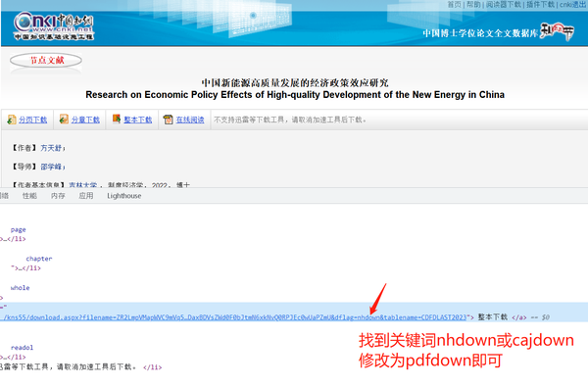Click the Chinese thesis title
Screen dimensions: 588x386
(295, 82)
